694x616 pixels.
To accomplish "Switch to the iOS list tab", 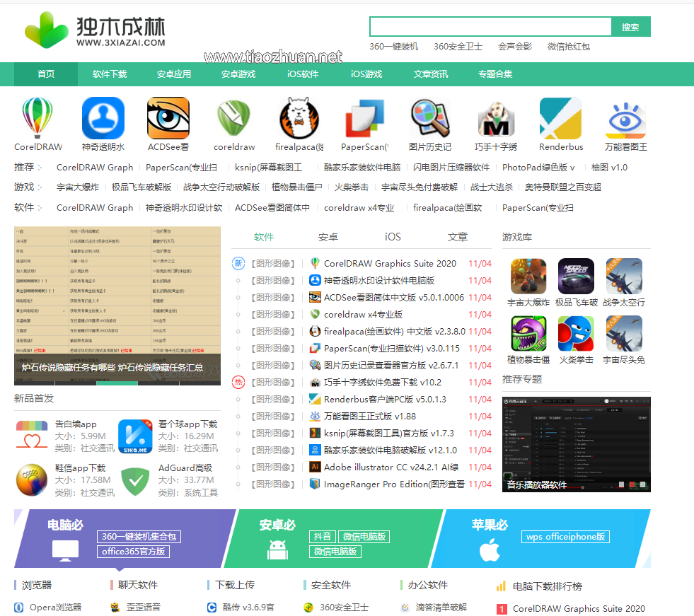I will 393,237.
